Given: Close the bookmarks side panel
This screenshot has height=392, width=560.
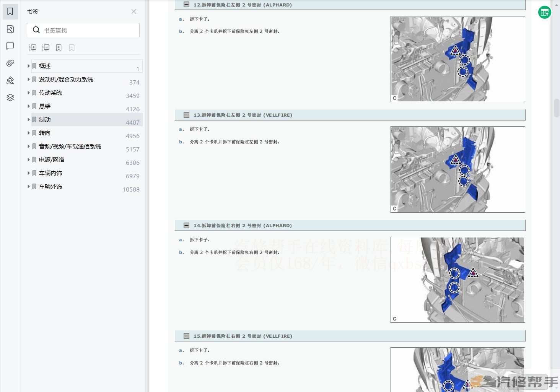Looking at the screenshot, I should click(134, 11).
